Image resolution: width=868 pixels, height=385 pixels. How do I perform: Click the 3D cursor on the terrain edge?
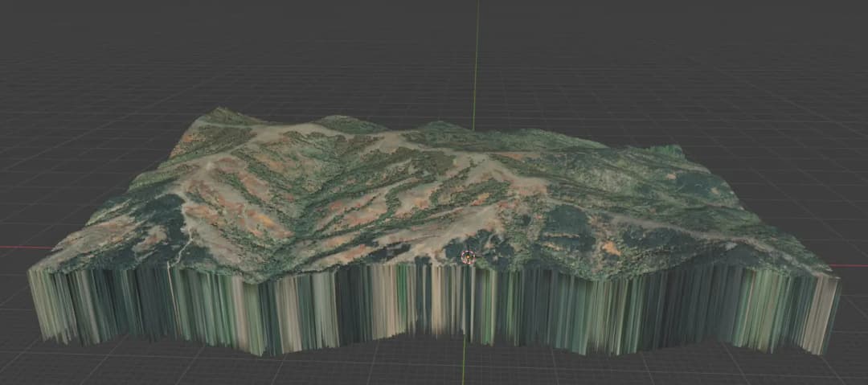[469, 257]
